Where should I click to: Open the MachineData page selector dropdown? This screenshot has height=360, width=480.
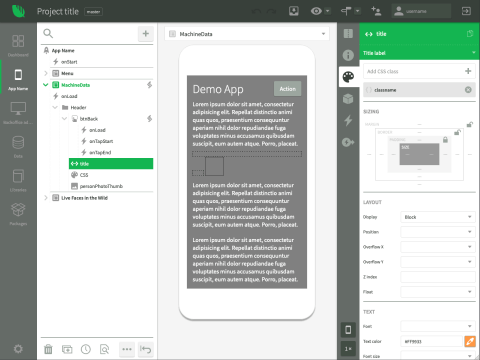coord(247,34)
